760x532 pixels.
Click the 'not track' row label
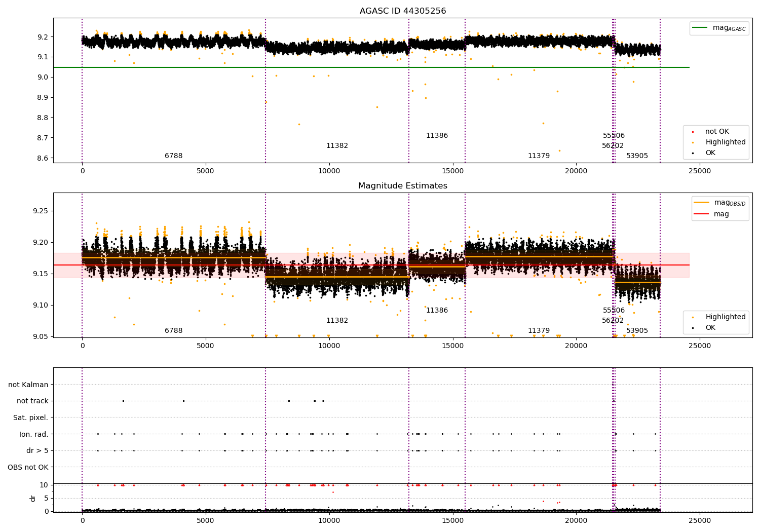click(x=32, y=401)
